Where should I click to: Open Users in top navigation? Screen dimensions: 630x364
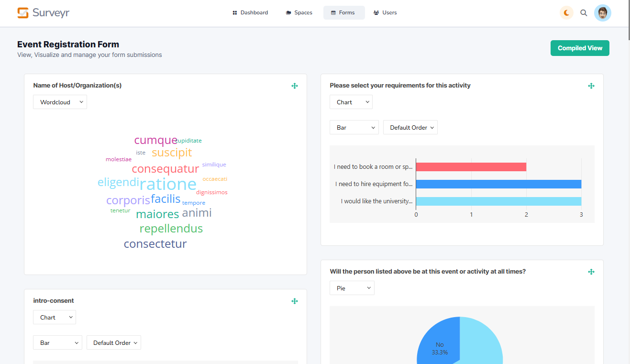pos(385,13)
